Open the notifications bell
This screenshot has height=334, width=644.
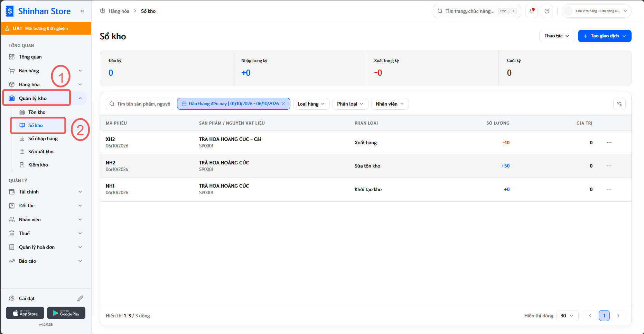coord(532,11)
